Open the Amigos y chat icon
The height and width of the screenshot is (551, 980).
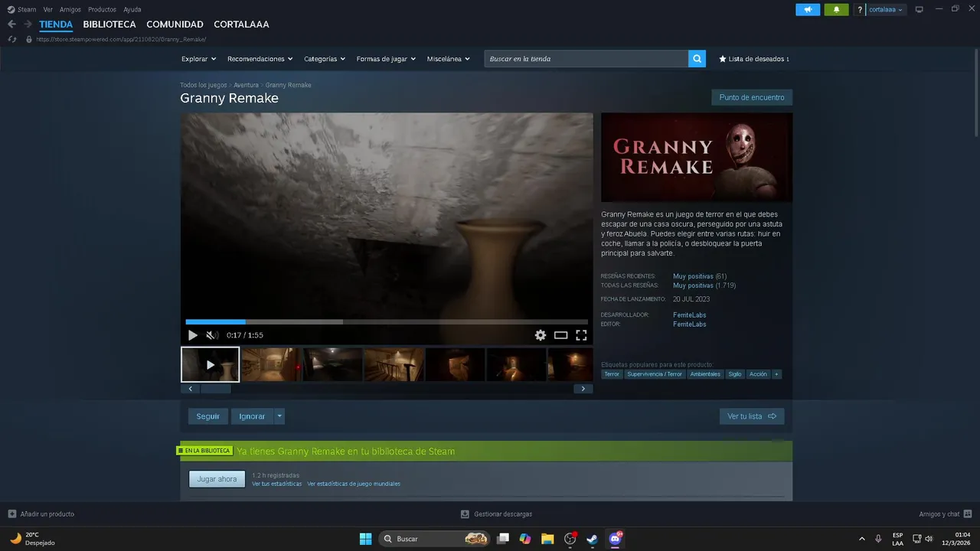pos(968,514)
